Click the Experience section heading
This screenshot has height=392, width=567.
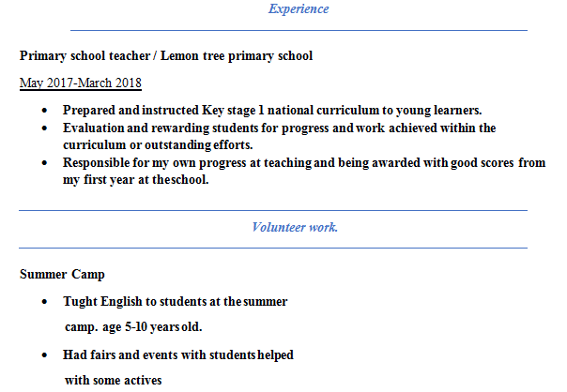299,9
